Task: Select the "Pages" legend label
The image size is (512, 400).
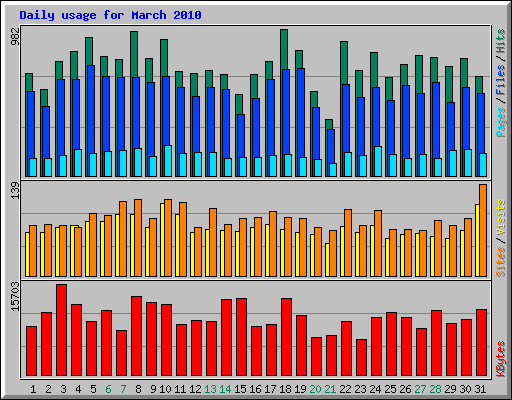Action: (x=501, y=122)
